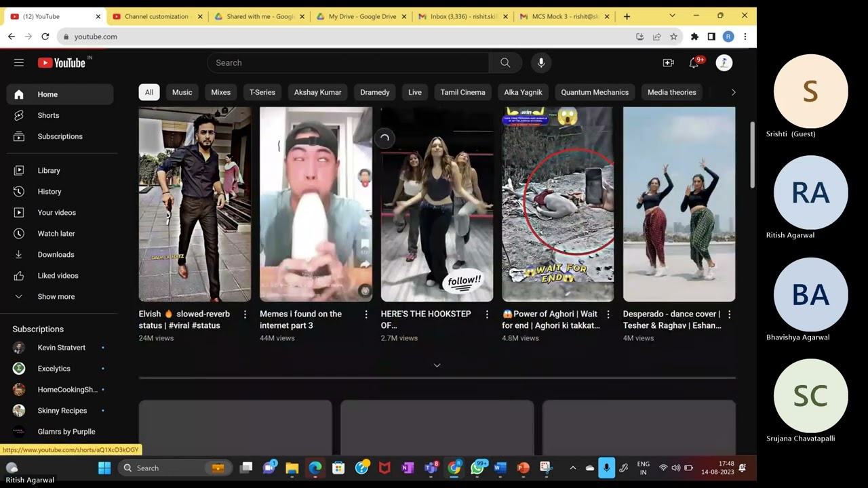Open watch History in sidebar
868x488 pixels.
[x=60, y=192]
